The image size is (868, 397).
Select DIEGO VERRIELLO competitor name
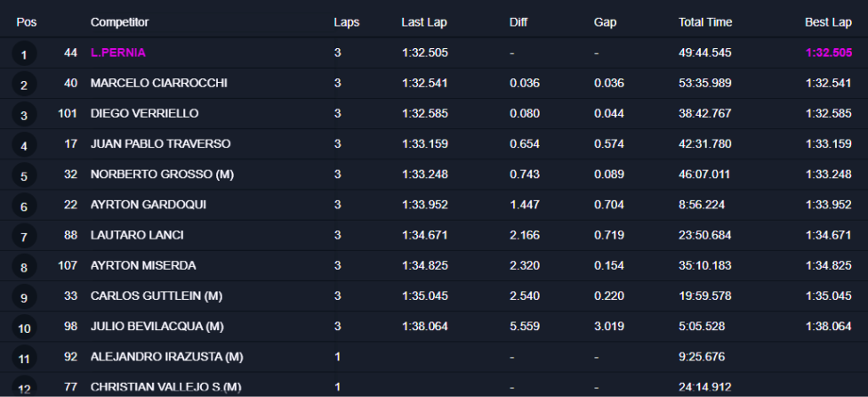pyautogui.click(x=144, y=113)
